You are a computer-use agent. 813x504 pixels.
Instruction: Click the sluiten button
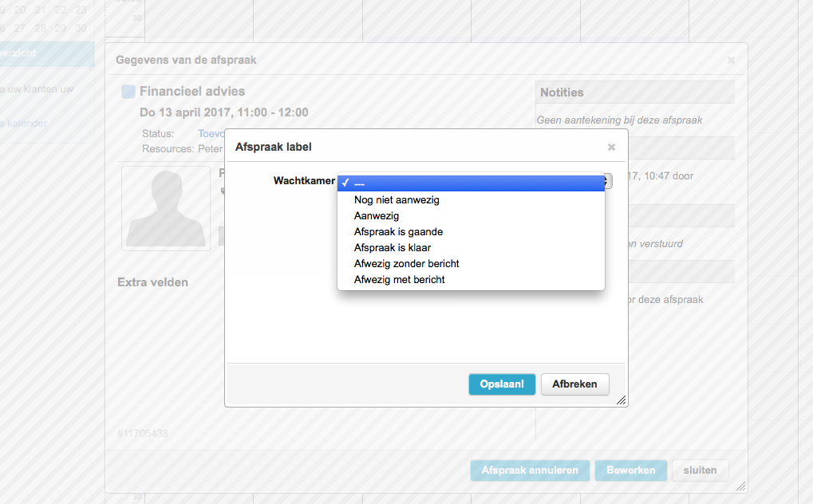pos(700,471)
